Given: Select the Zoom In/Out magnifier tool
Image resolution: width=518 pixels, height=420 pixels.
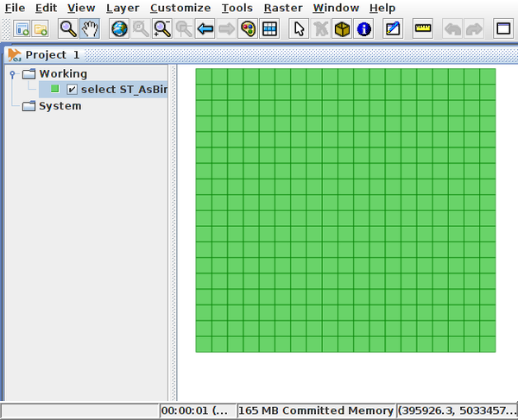Looking at the screenshot, I should 68,28.
